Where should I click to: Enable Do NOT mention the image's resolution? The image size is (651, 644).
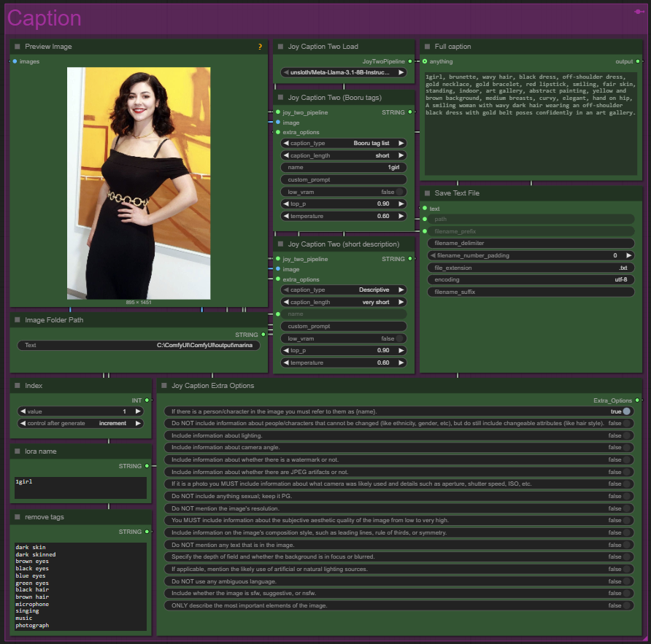(x=399, y=509)
